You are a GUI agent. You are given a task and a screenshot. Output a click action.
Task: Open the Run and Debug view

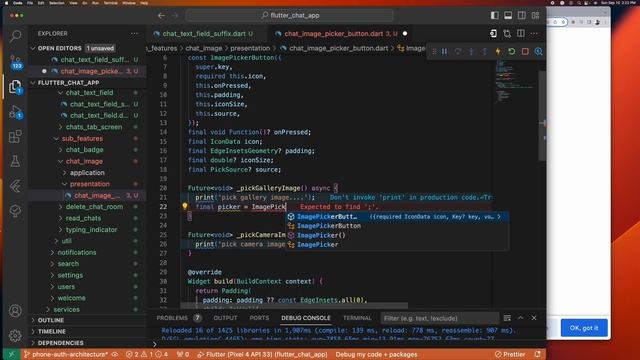coord(16,111)
